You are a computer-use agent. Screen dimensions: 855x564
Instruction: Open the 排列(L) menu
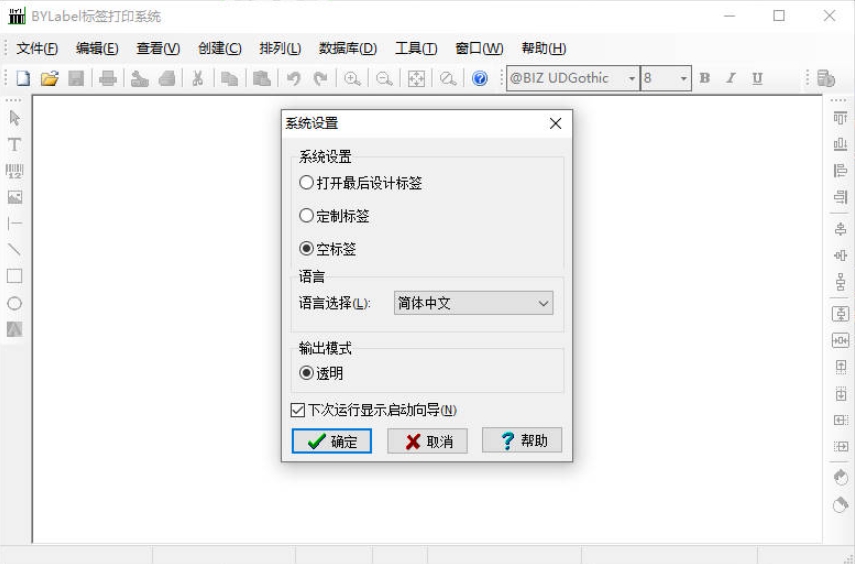(280, 49)
